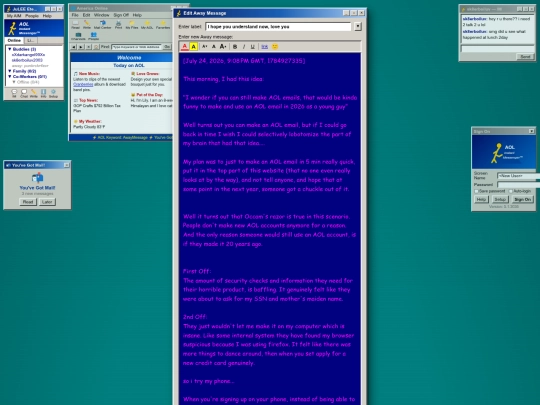
Task: Select the yellow background highlight button
Action: coord(194,46)
